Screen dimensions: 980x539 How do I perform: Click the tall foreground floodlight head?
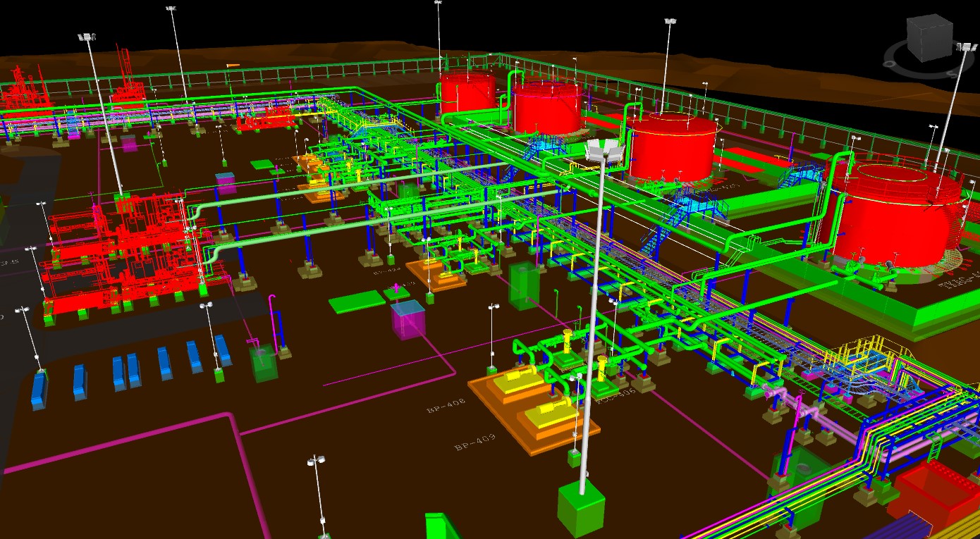pyautogui.click(x=605, y=149)
